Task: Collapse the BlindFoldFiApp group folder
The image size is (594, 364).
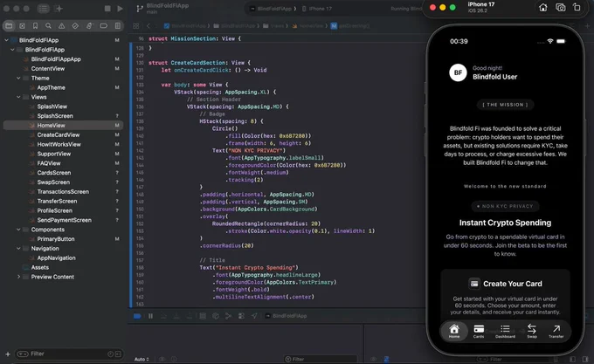Action: tap(12, 50)
